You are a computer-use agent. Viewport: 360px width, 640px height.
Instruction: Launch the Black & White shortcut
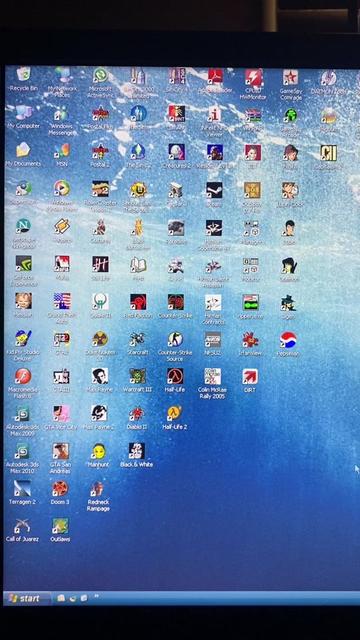coord(137,451)
